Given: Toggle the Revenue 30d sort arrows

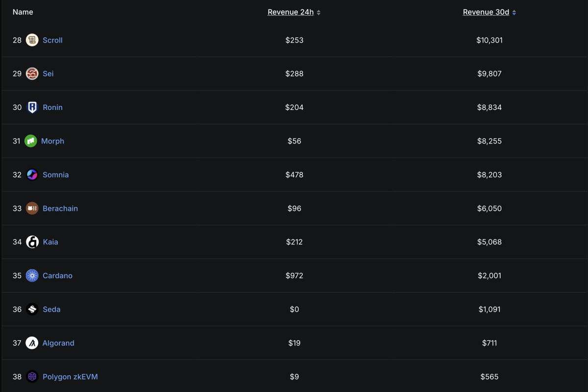Looking at the screenshot, I should tap(514, 13).
